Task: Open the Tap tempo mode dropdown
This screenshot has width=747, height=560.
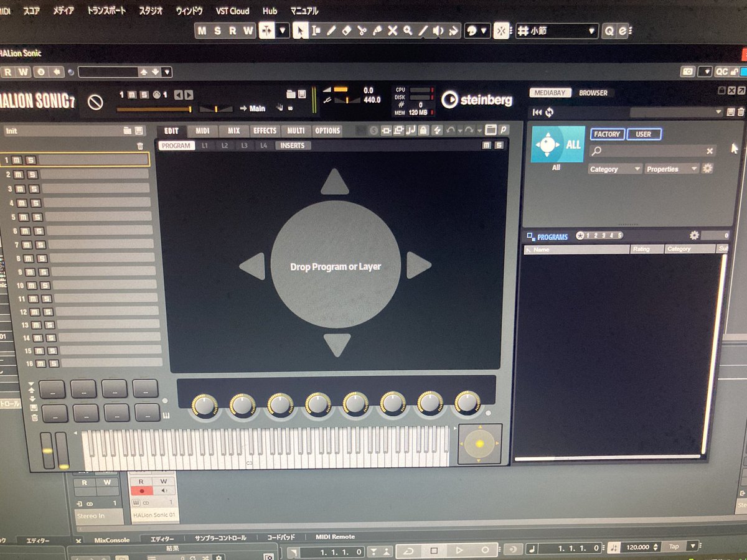Action: (x=693, y=547)
